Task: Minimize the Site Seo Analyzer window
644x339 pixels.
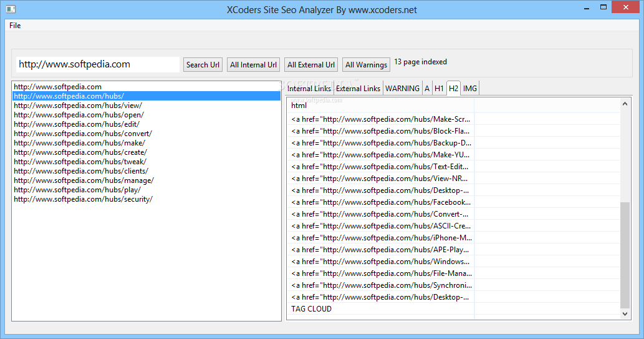Action: coord(587,8)
